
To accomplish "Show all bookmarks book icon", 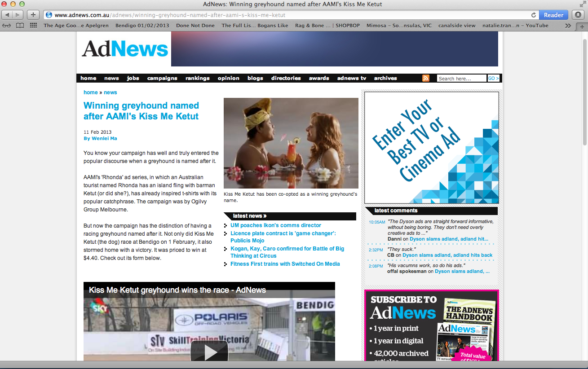I will click(20, 26).
